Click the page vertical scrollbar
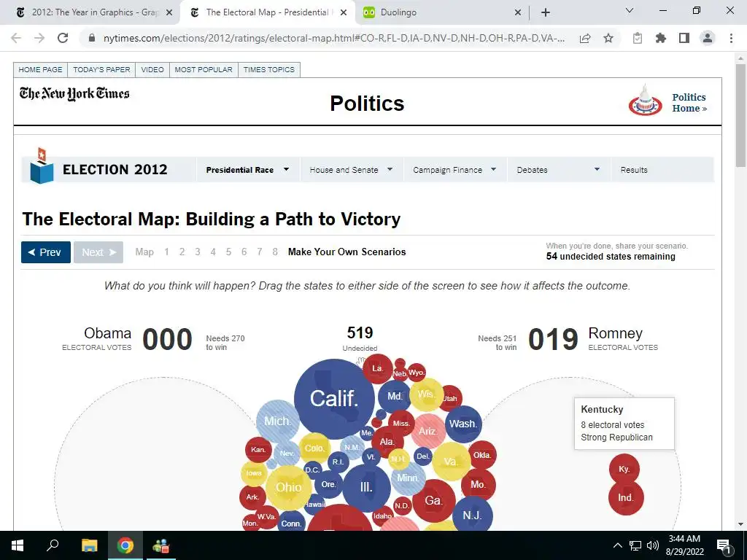Viewport: 747px width, 560px height. click(x=740, y=116)
